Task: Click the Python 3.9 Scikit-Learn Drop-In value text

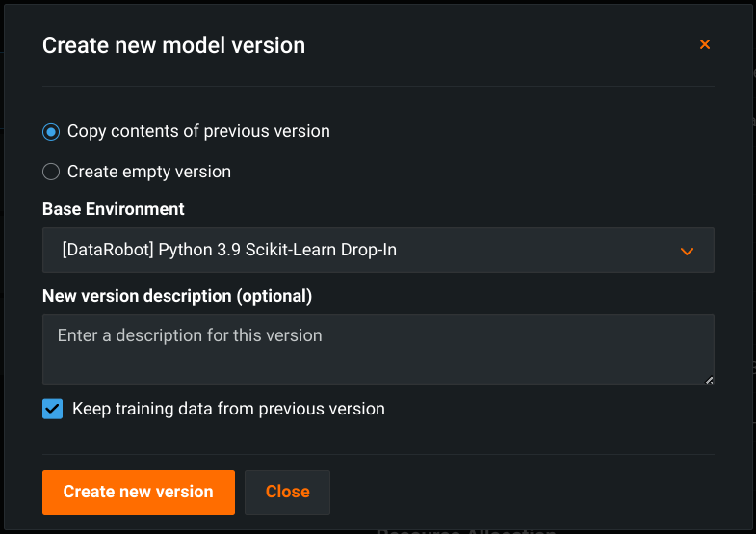Action: pos(229,250)
